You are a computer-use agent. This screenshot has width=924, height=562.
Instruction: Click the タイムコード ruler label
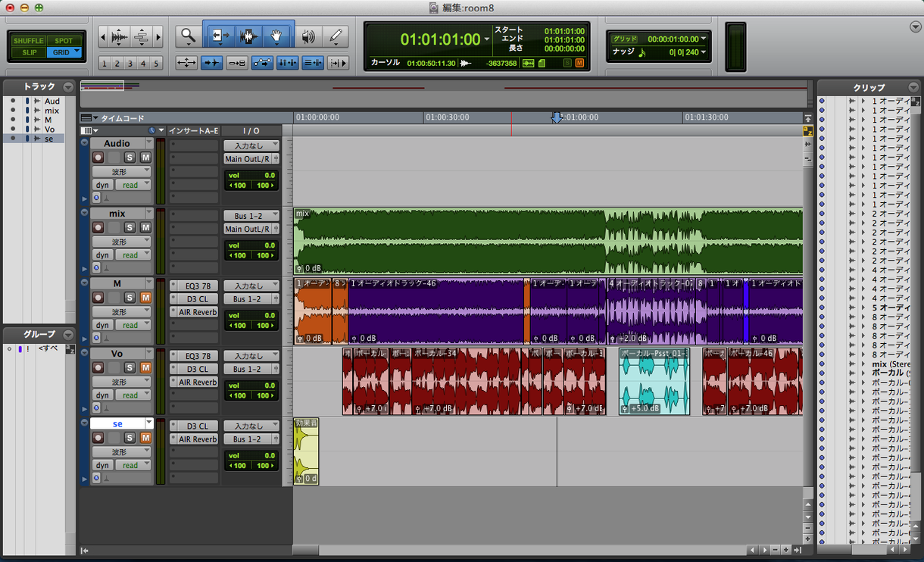click(x=123, y=118)
